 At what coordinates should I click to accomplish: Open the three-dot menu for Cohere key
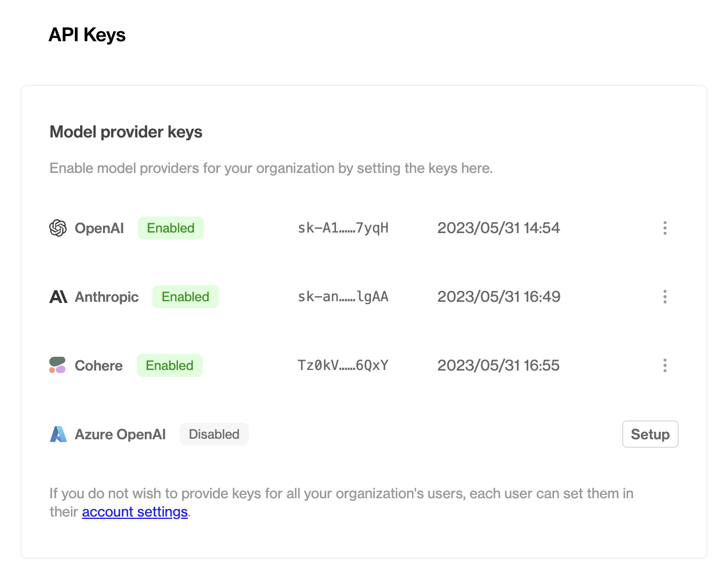click(x=664, y=365)
